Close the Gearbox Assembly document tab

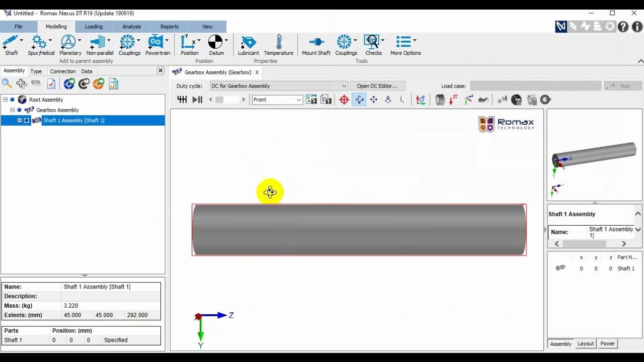(257, 72)
